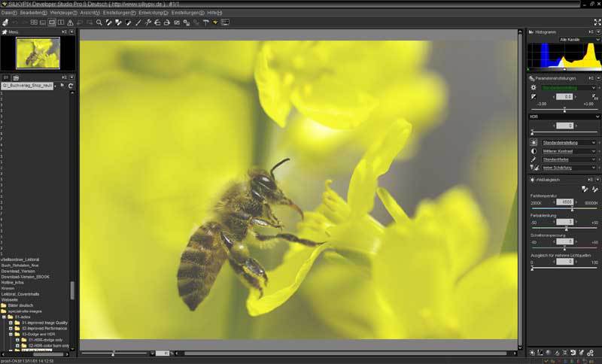Image resolution: width=602 pixels, height=364 pixels.
Task: Toggle the highlight warning triangle icon
Action: [x=70, y=23]
